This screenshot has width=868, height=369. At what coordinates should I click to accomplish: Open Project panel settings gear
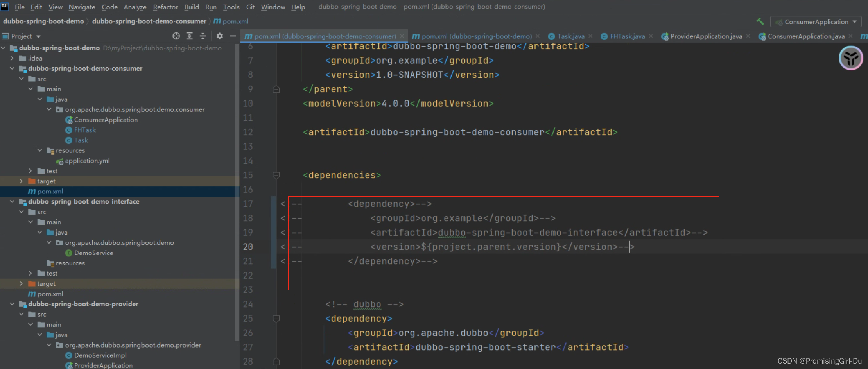click(x=220, y=36)
